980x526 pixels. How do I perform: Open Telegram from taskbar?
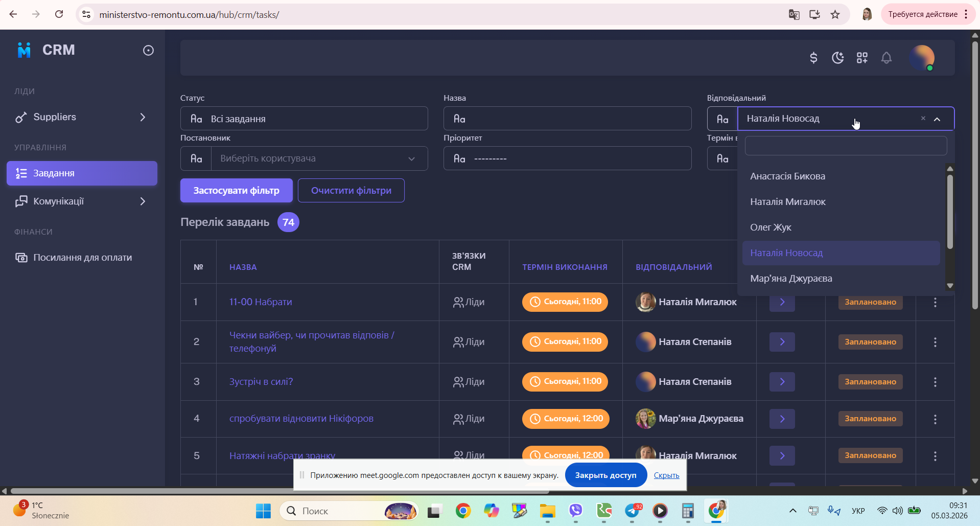point(633,511)
